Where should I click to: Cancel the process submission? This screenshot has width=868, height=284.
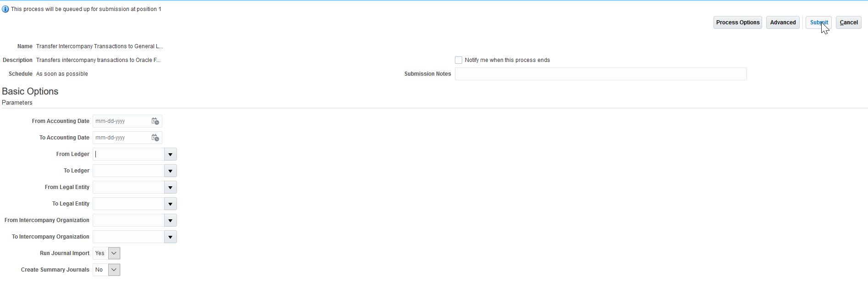(848, 22)
